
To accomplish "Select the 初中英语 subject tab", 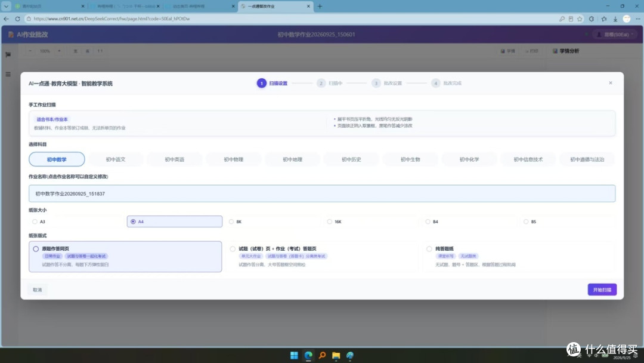I will [x=175, y=159].
